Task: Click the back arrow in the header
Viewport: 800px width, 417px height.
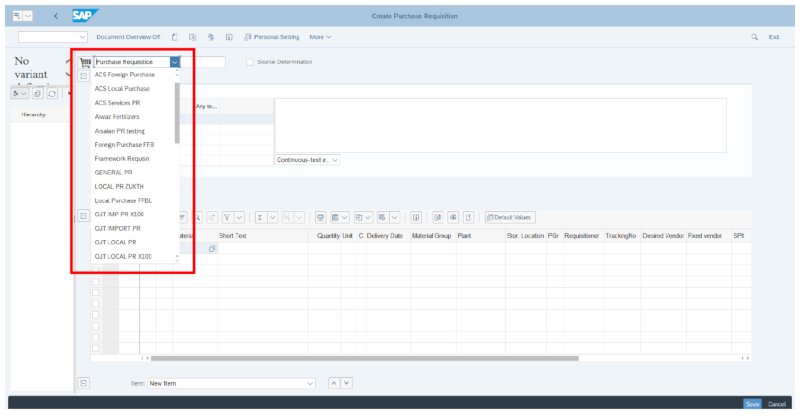Action: [x=54, y=16]
